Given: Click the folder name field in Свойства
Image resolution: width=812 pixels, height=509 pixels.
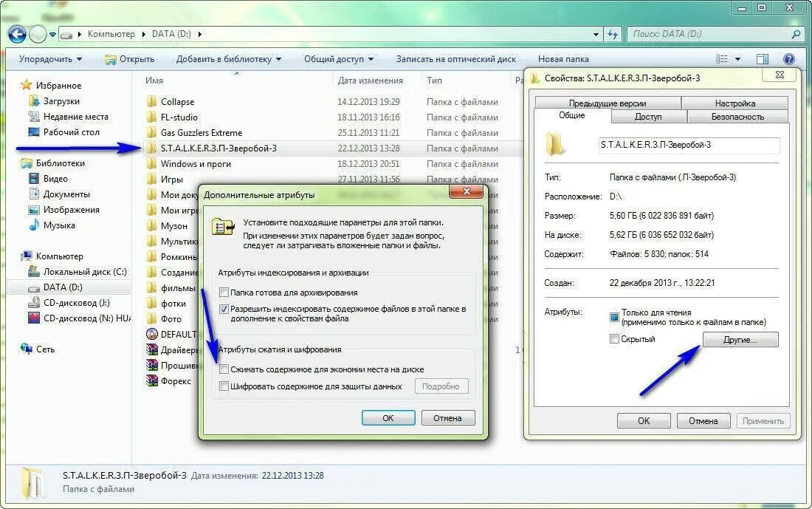Looking at the screenshot, I should (x=689, y=145).
